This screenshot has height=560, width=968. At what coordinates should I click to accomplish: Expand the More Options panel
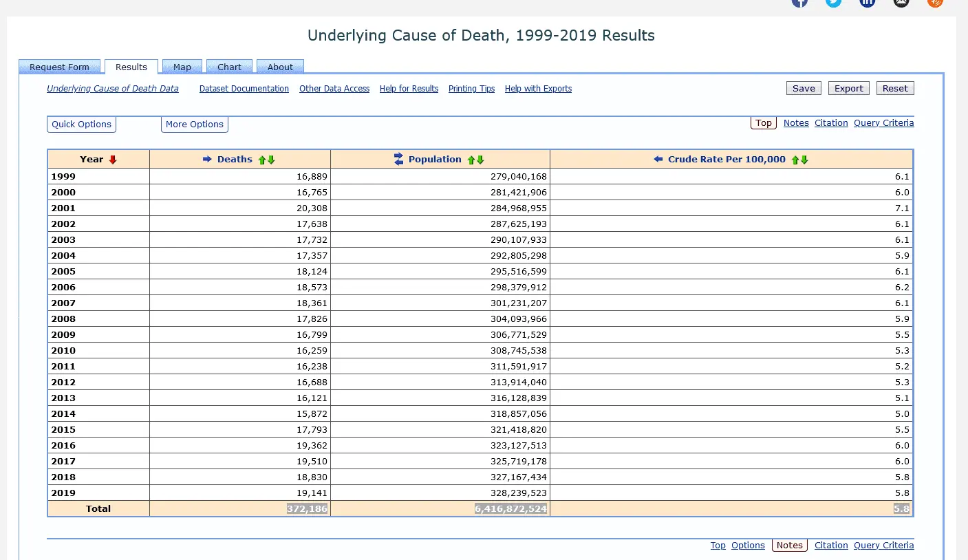(x=195, y=125)
